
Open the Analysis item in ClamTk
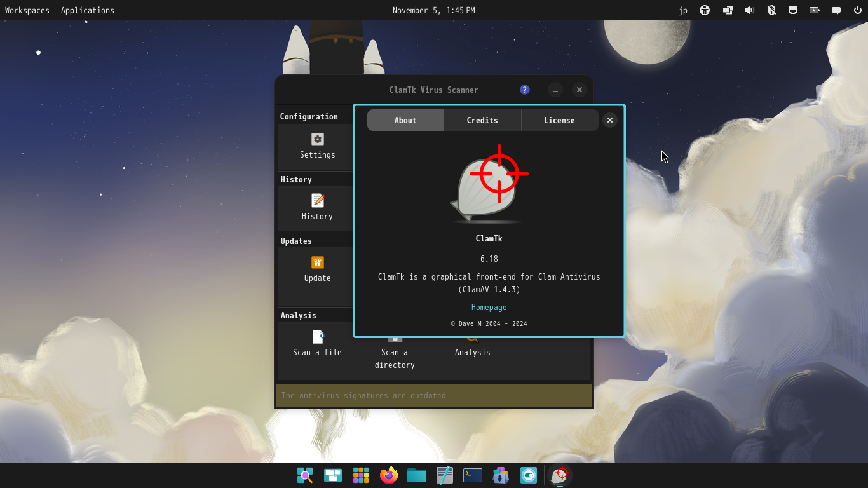click(472, 347)
